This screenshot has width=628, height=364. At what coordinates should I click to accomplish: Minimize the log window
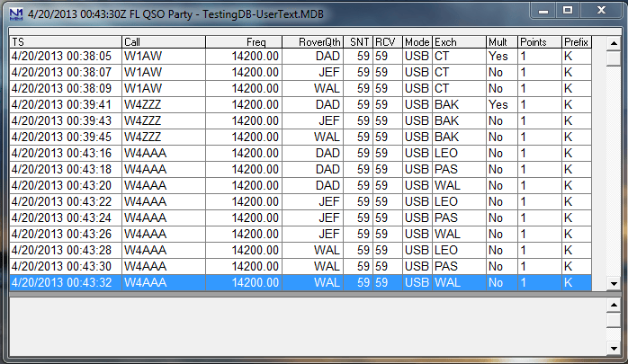[543, 10]
